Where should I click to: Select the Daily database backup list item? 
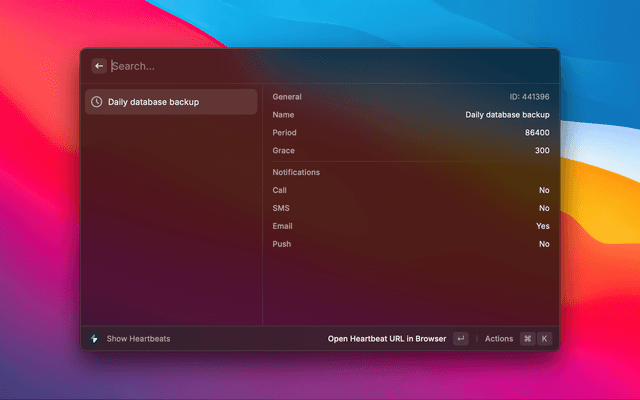coord(170,102)
